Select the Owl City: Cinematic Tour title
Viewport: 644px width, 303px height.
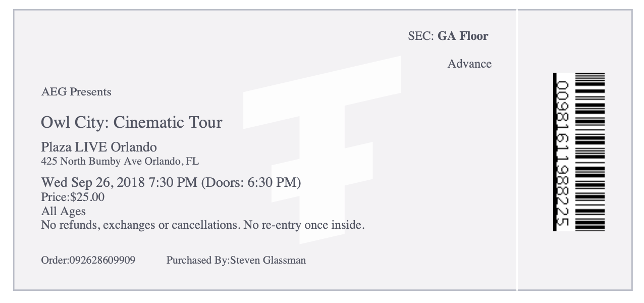[131, 122]
